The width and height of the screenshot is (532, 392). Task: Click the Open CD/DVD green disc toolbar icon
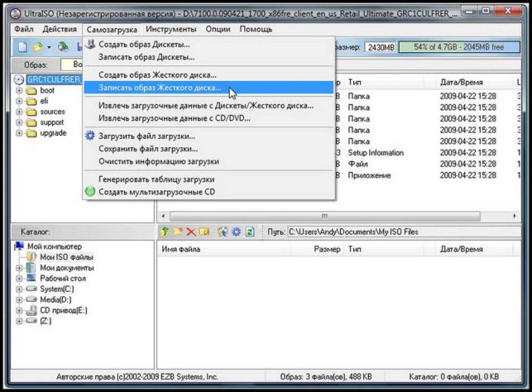63,46
